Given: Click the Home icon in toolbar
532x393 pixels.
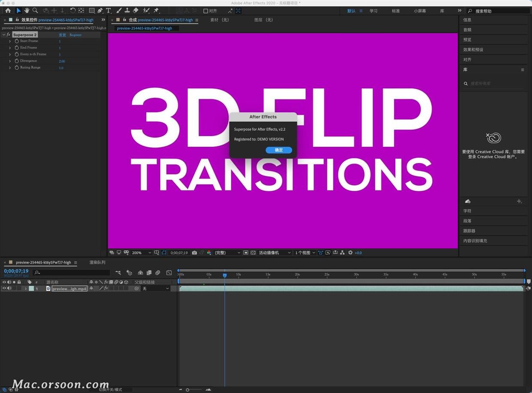Looking at the screenshot, I should pos(8,10).
